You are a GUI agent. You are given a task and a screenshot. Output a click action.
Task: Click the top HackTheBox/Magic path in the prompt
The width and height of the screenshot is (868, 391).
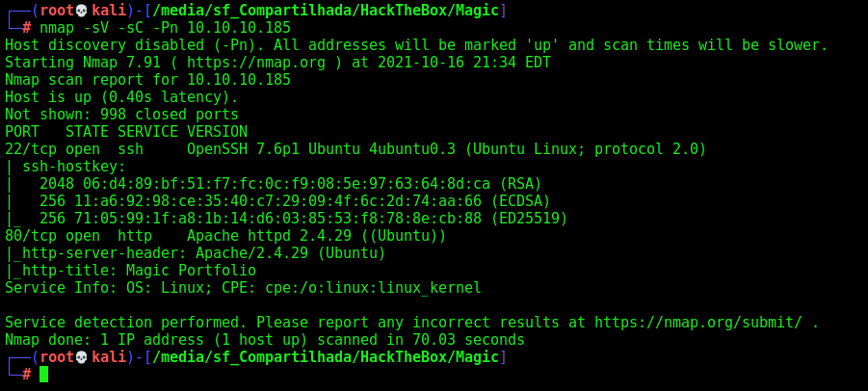(326, 11)
